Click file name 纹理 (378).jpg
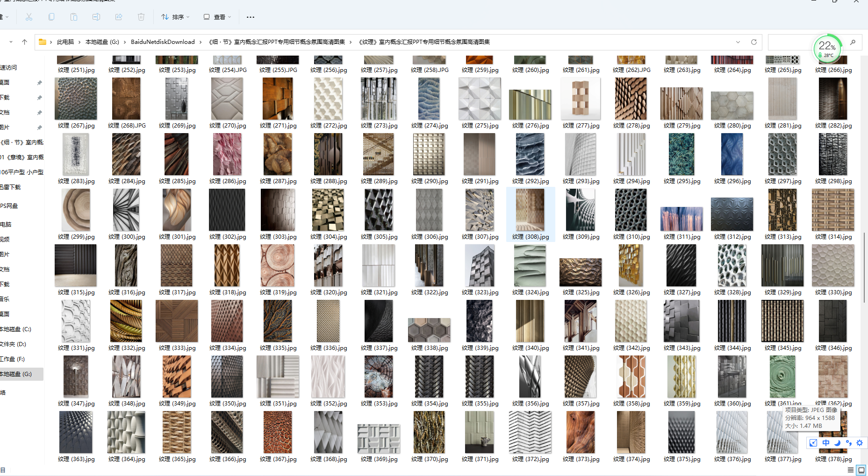Screen dimensions: 868x476 [833, 459]
